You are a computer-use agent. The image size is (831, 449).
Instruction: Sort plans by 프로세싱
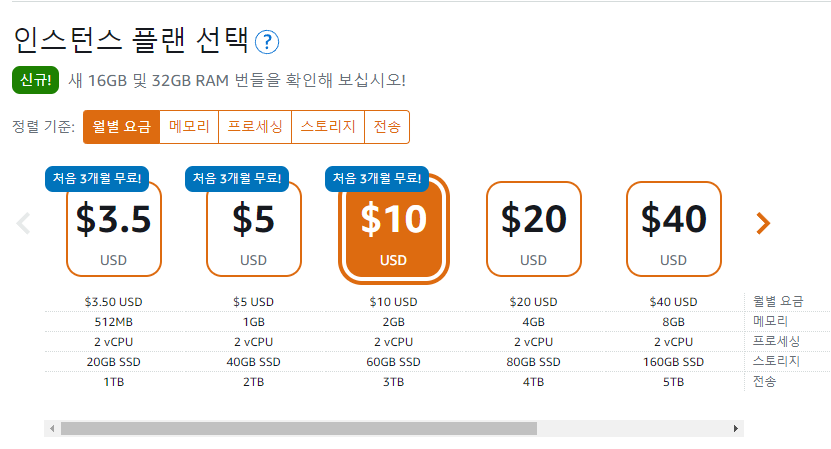pyautogui.click(x=255, y=127)
